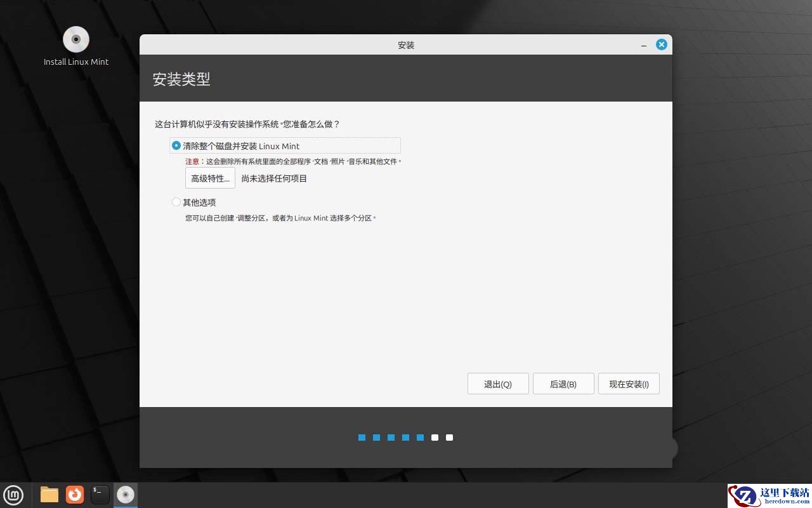The width and height of the screenshot is (812, 508).
Task: Click the 退出(Q) button
Action: point(498,384)
